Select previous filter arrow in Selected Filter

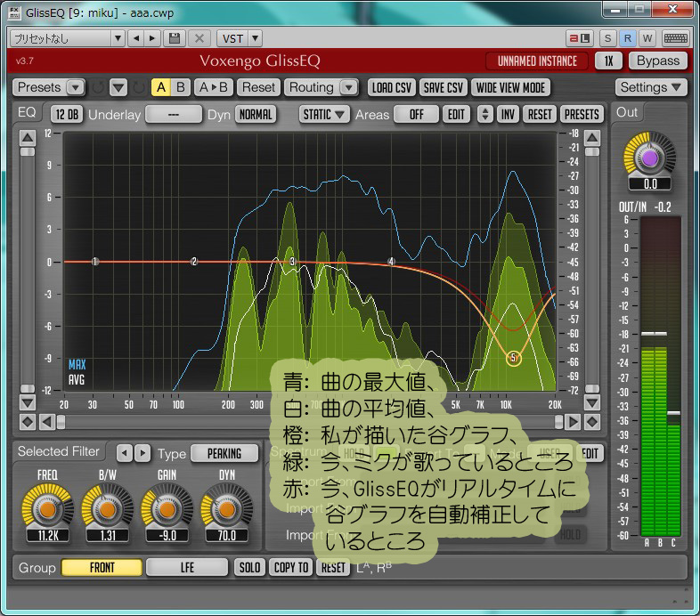[125, 453]
